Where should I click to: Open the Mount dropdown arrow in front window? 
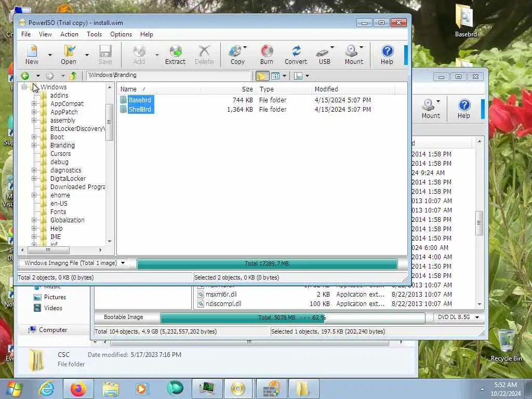362,47
